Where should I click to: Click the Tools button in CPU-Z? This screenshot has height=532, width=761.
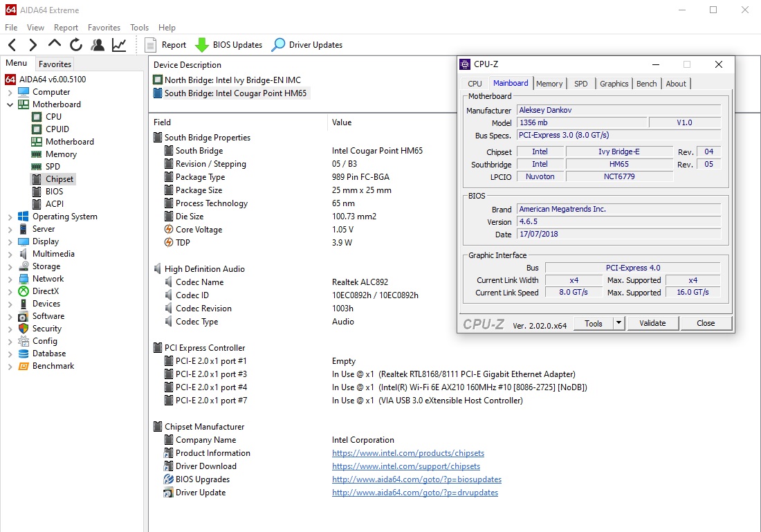(x=593, y=323)
